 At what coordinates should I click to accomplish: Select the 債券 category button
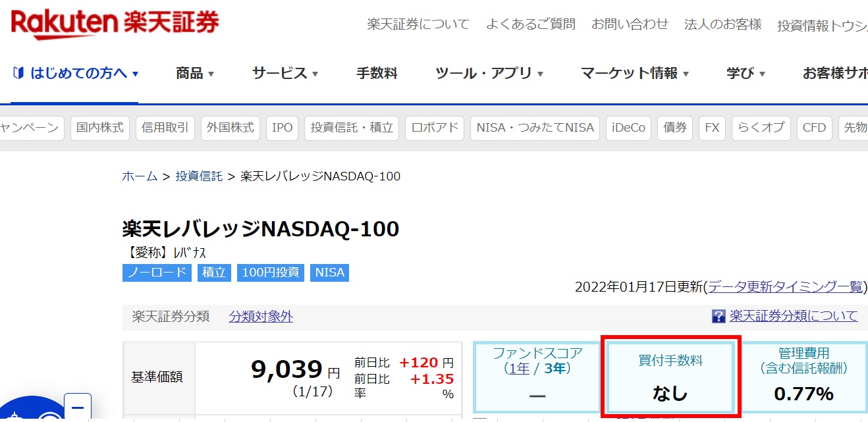pyautogui.click(x=675, y=128)
